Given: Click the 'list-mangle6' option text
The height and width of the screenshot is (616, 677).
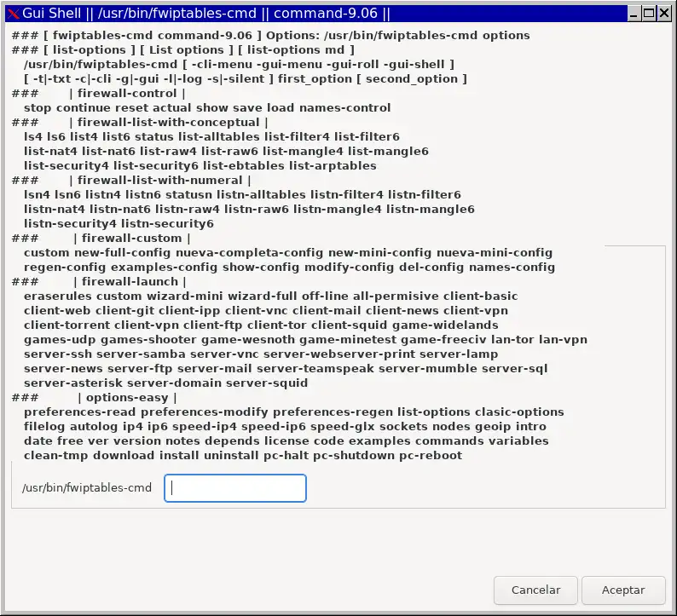Looking at the screenshot, I should coord(388,152).
